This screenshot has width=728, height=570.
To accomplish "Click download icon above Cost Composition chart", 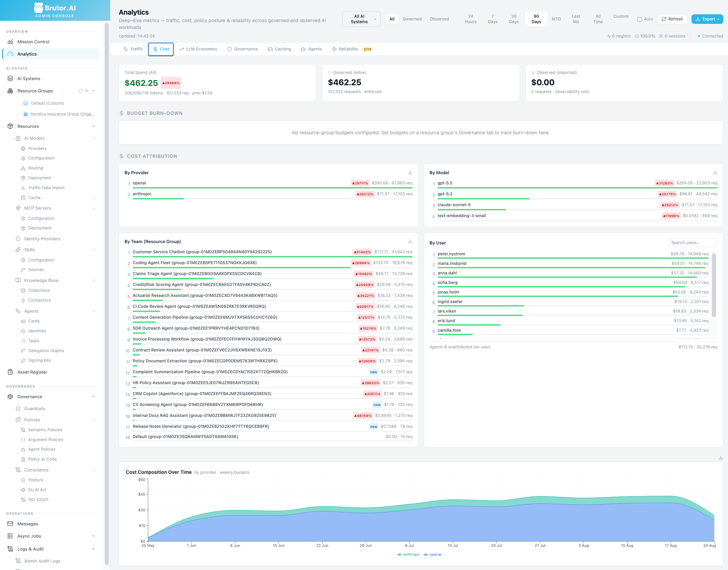I will (x=721, y=458).
